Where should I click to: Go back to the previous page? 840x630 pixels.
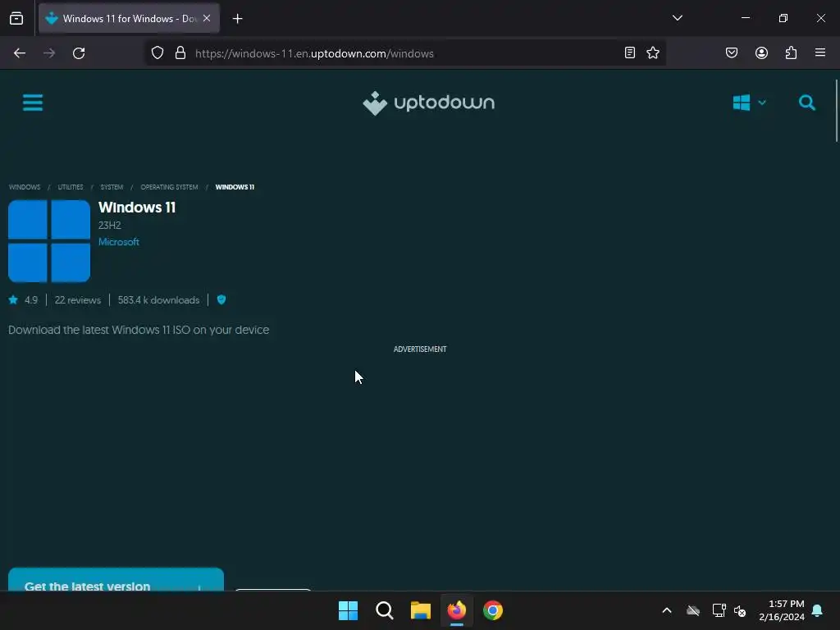click(20, 53)
